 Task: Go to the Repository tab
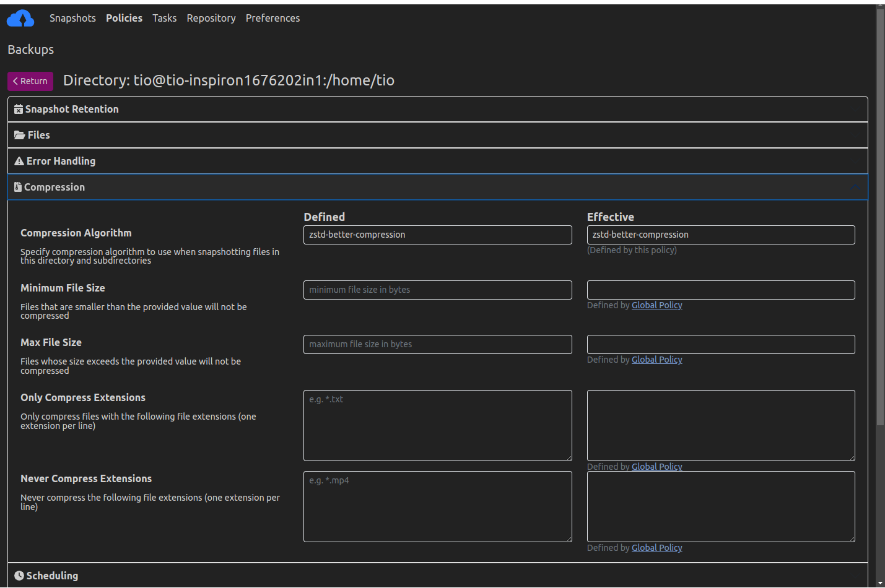[211, 18]
